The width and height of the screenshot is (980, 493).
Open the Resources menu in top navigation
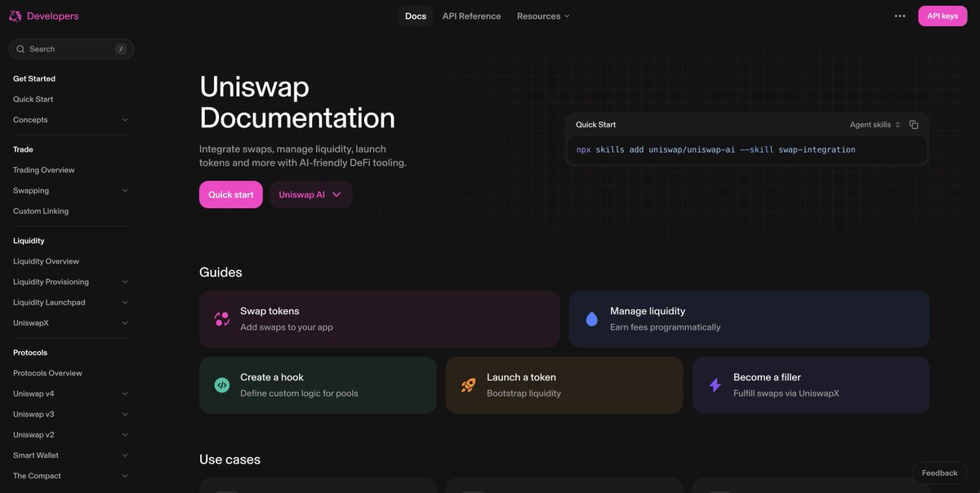click(x=543, y=16)
